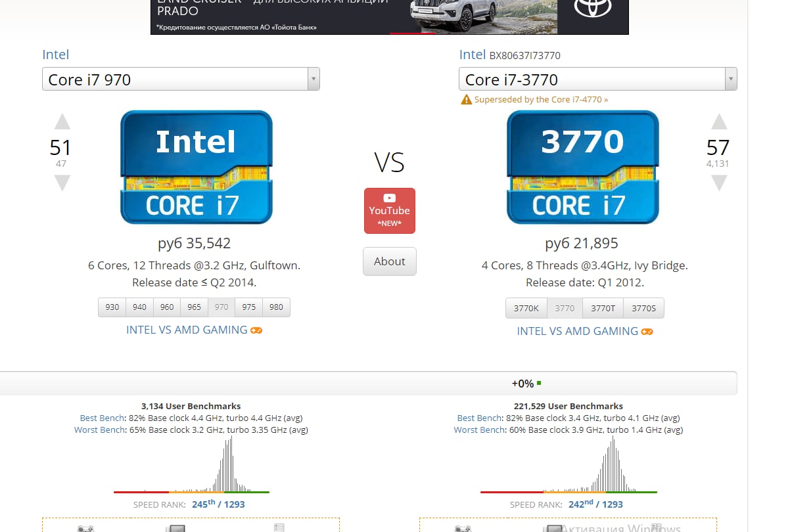
Task: Click the 970 current model tab
Action: pyautogui.click(x=221, y=307)
